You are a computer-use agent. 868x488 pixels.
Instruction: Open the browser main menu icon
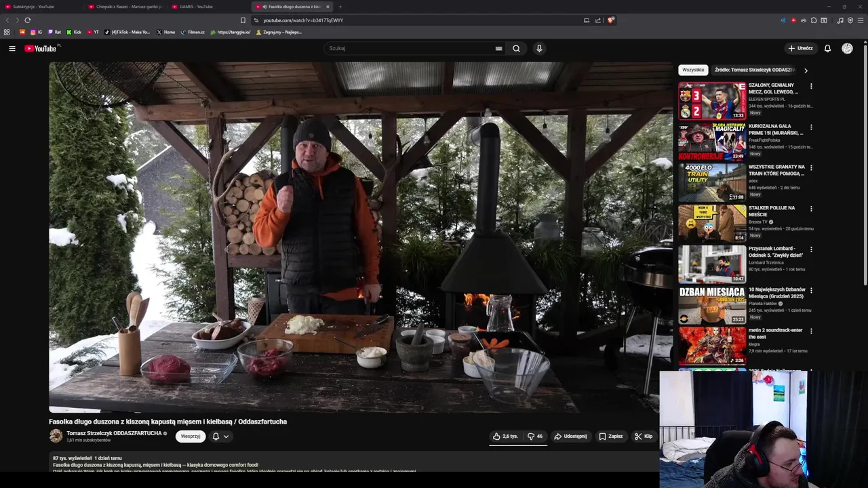tap(861, 20)
